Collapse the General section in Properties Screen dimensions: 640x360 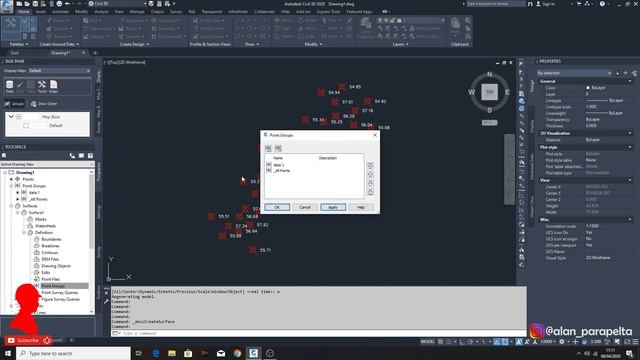630,81
